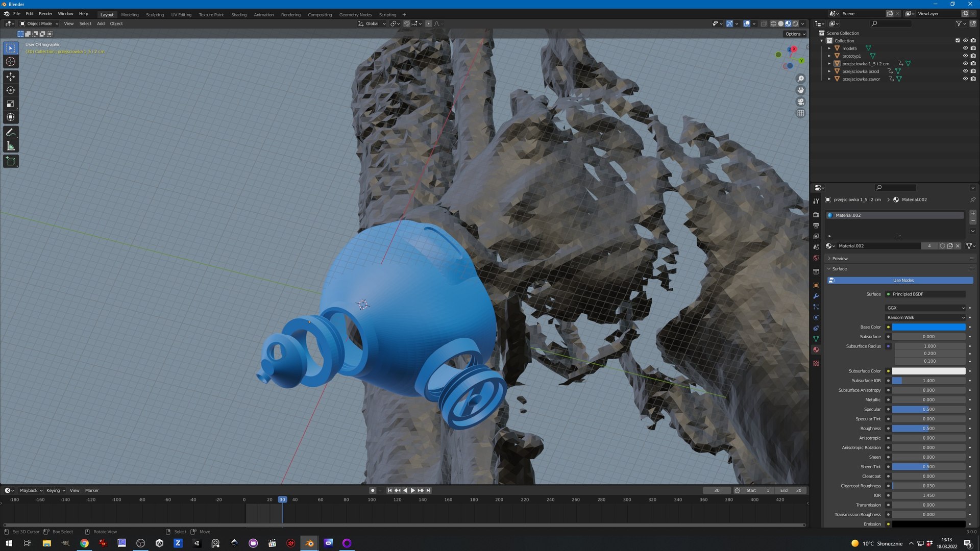The height and width of the screenshot is (551, 980).
Task: Choose the Add Cube tool
Action: click(11, 162)
